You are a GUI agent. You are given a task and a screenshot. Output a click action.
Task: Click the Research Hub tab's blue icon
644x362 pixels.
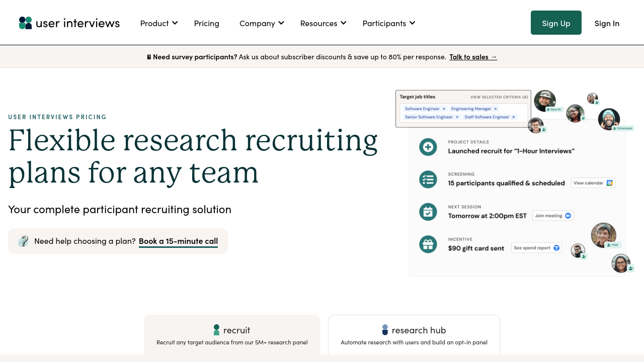(385, 330)
